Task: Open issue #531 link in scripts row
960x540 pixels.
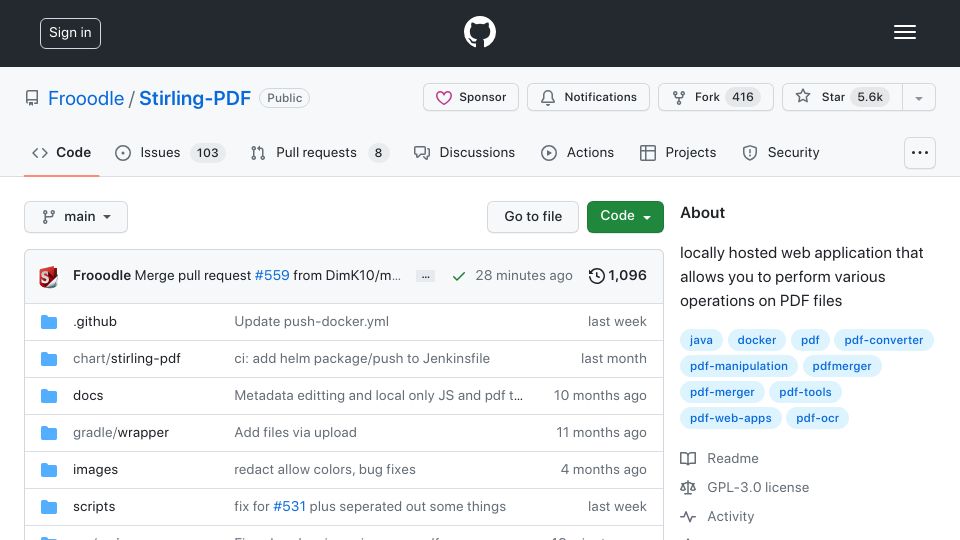Action: [289, 506]
